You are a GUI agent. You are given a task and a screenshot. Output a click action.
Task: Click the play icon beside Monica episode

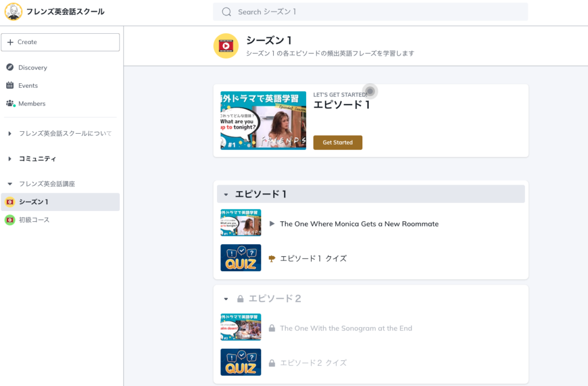(272, 224)
